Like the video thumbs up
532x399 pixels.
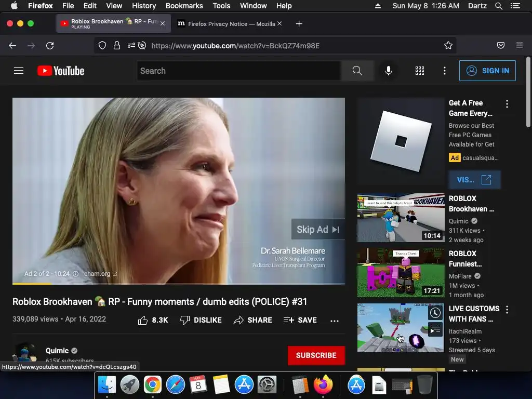143,320
